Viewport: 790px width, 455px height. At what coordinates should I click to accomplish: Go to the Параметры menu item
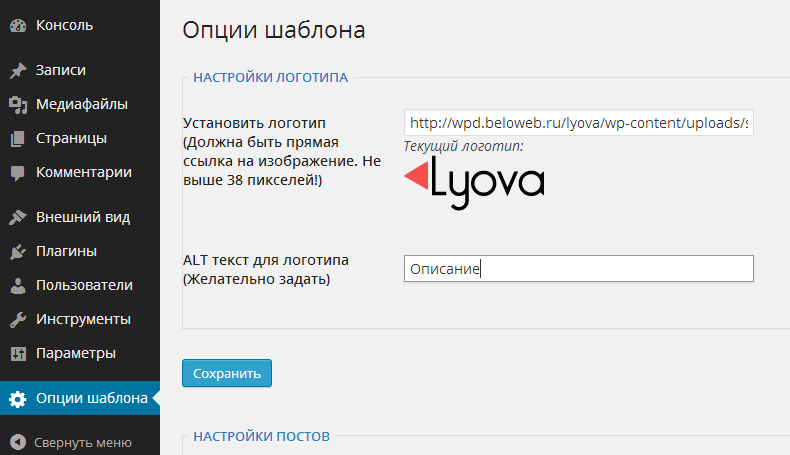(76, 354)
